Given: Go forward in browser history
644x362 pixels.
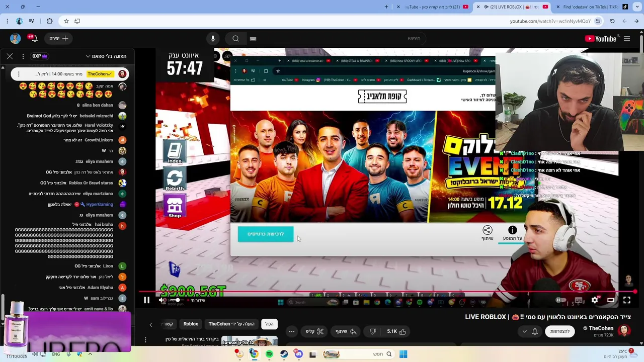Looking at the screenshot, I should coord(624,21).
